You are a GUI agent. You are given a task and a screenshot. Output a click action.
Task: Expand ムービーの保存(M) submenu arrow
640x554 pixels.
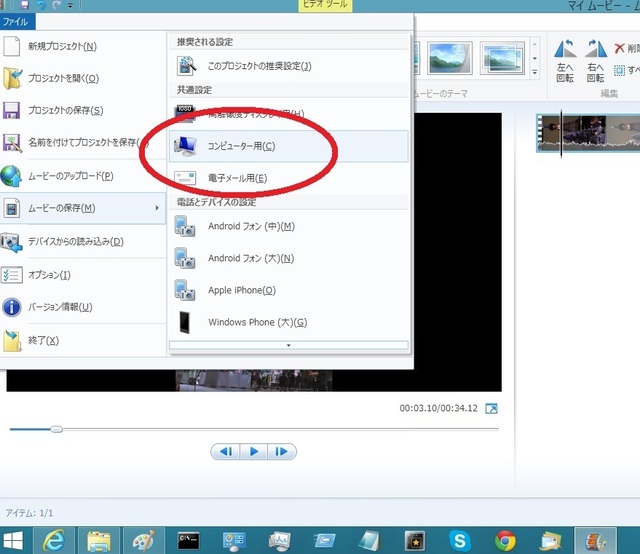point(157,208)
